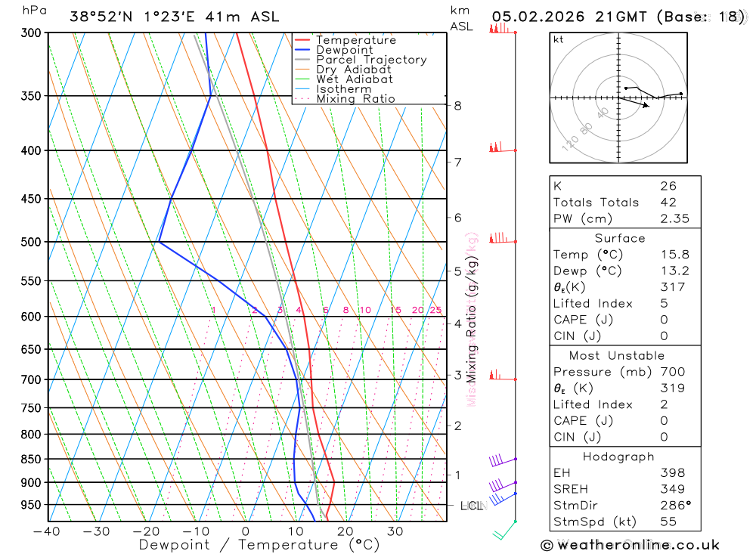Click the surface Temp value 15.8
Viewport: 756px width, 554px height.
675,255
